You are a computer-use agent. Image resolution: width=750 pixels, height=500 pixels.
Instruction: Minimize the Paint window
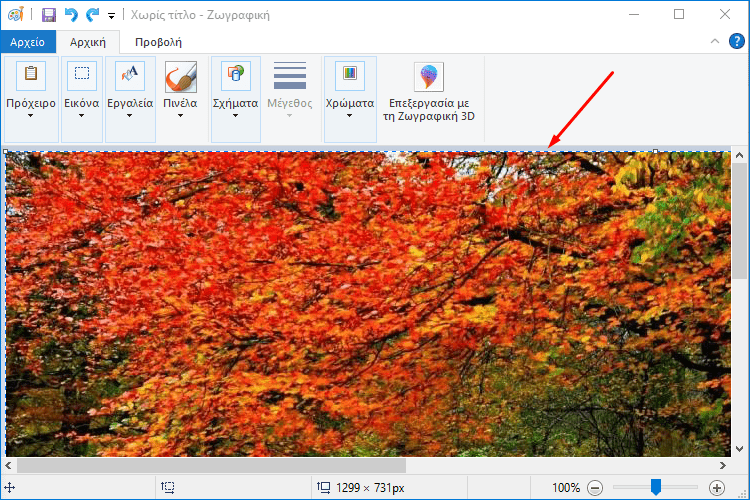tap(634, 14)
